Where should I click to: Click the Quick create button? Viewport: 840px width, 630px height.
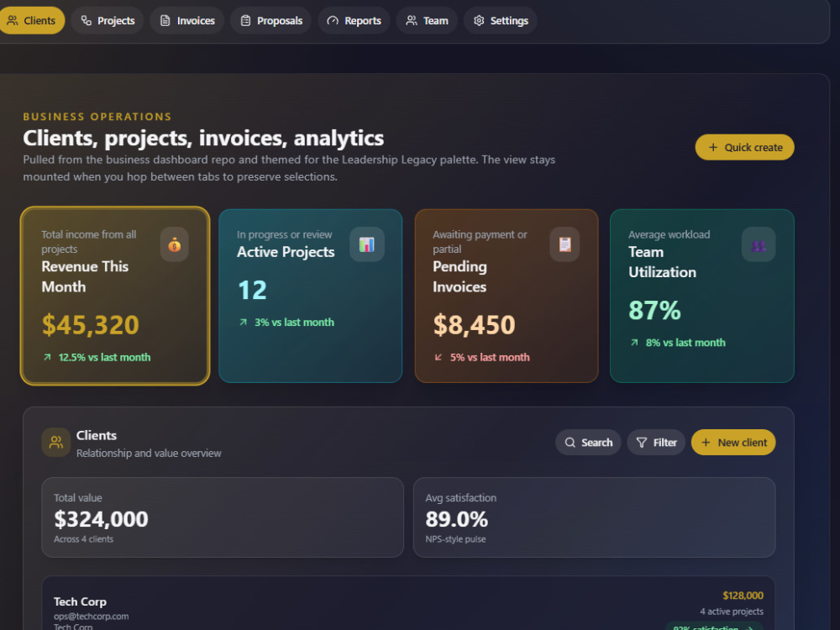(744, 147)
